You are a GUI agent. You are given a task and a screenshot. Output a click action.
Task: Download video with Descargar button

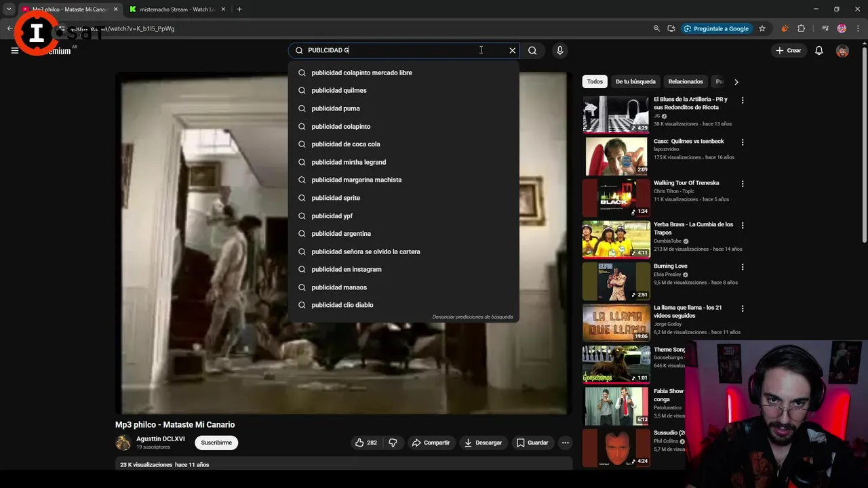tap(483, 443)
